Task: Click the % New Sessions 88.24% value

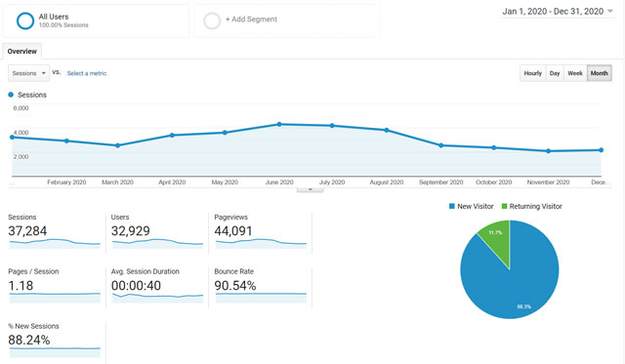Action: (x=29, y=341)
